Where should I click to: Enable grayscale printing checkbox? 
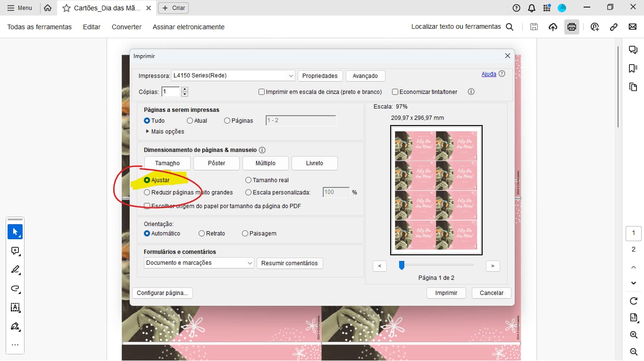[x=261, y=92]
